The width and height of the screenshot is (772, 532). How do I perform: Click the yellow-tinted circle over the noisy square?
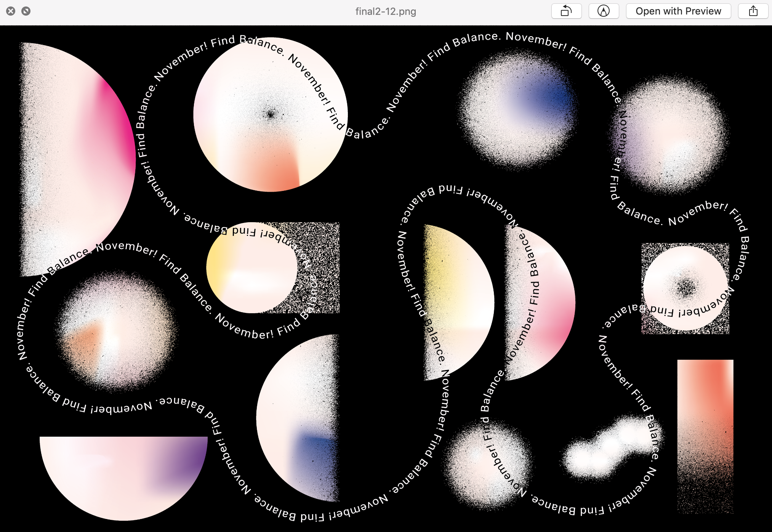pos(251,268)
